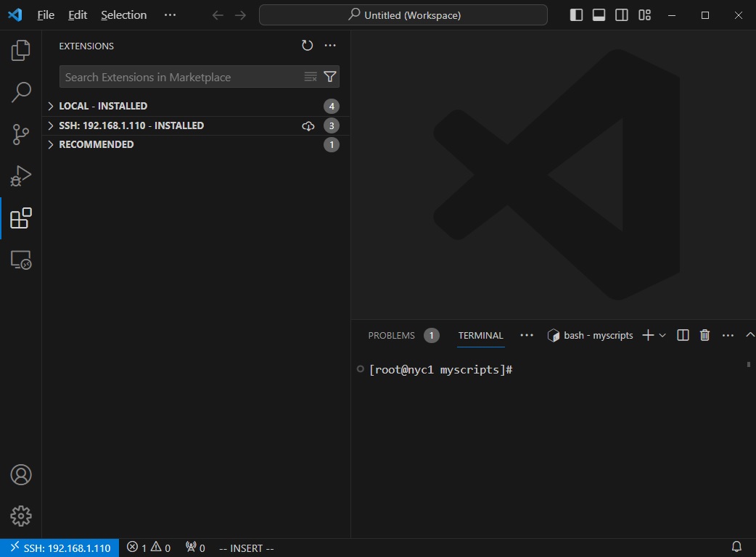Refresh the installed Extensions list
This screenshot has height=557, width=756.
pyautogui.click(x=307, y=45)
